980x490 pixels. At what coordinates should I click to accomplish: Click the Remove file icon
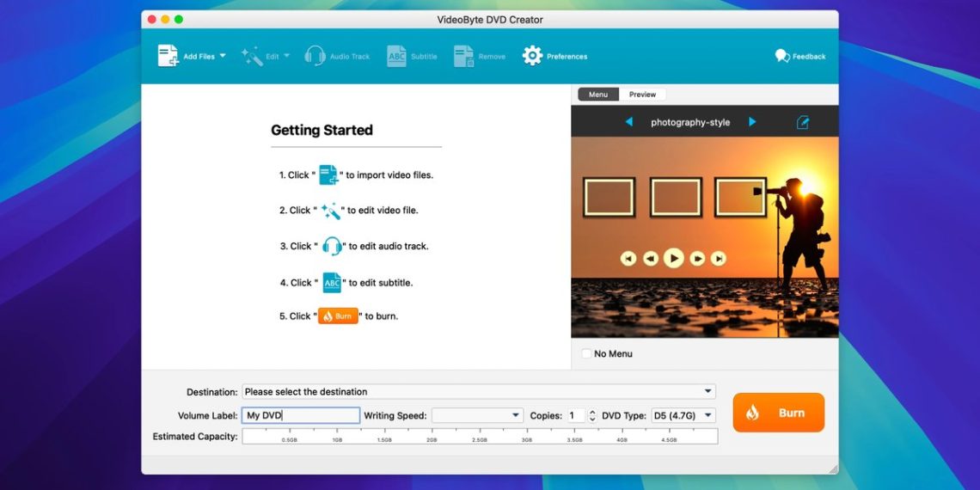pos(464,56)
